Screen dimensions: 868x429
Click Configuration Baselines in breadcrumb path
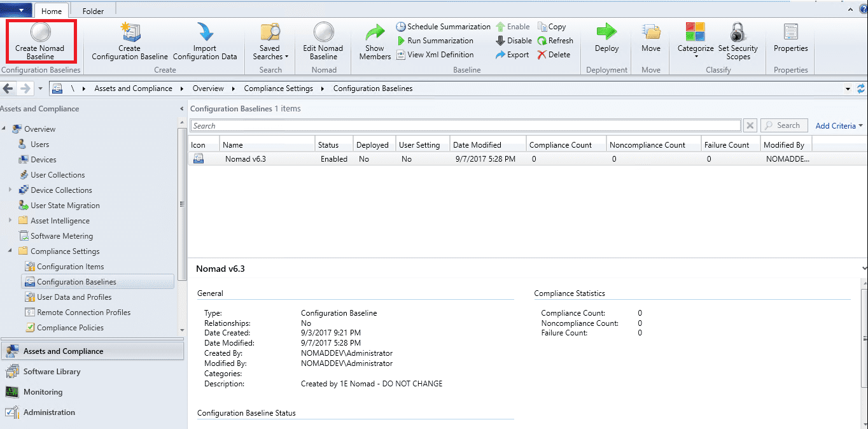pyautogui.click(x=373, y=88)
